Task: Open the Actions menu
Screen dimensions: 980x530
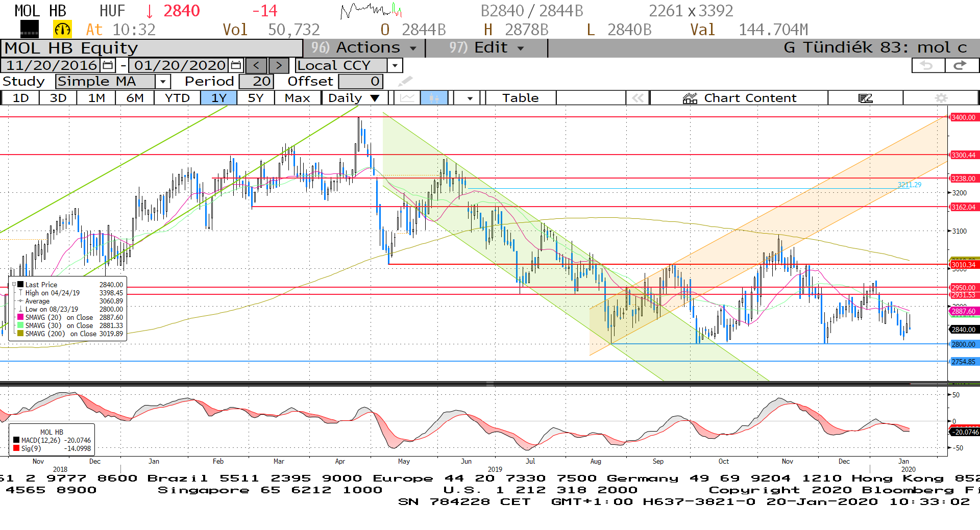Action: 364,47
